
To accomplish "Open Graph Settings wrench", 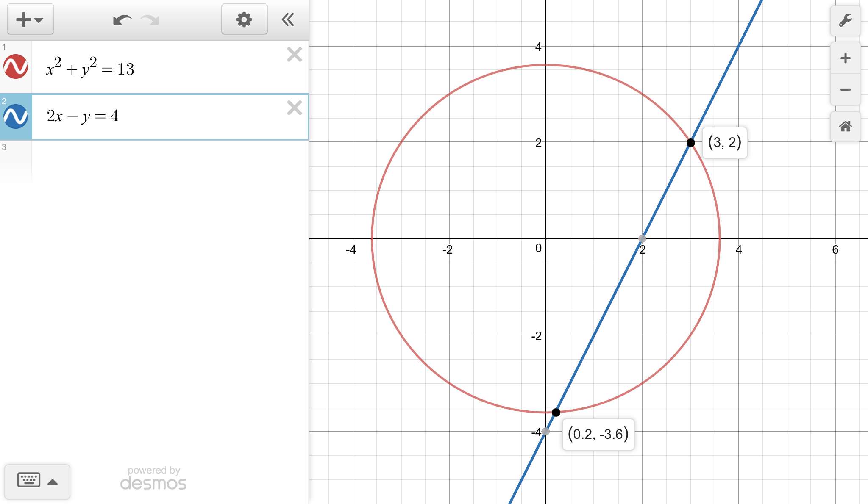I will pos(845,20).
